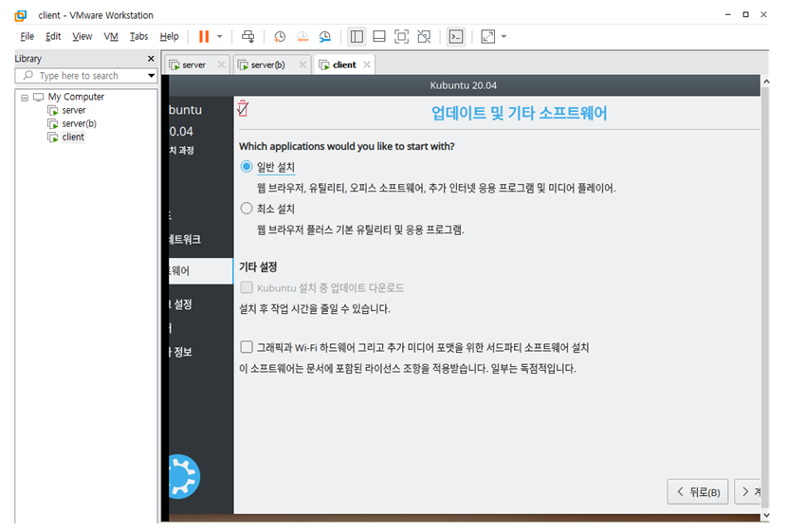
Task: Minimize the VMware Workstation window
Action: (728, 15)
